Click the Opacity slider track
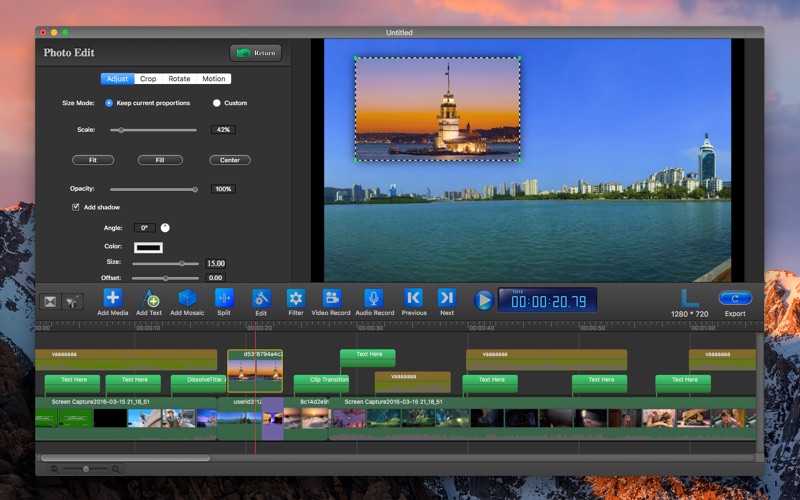The image size is (800, 500). point(150,189)
